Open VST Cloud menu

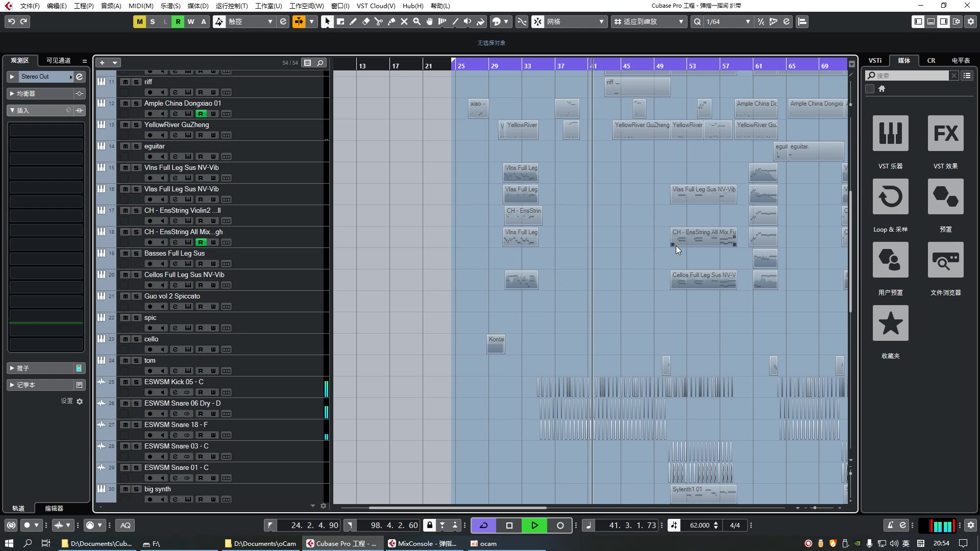(376, 6)
